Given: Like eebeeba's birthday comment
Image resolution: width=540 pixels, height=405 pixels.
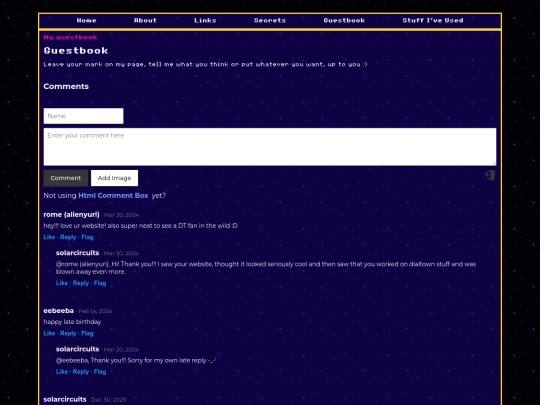Looking at the screenshot, I should [49, 333].
